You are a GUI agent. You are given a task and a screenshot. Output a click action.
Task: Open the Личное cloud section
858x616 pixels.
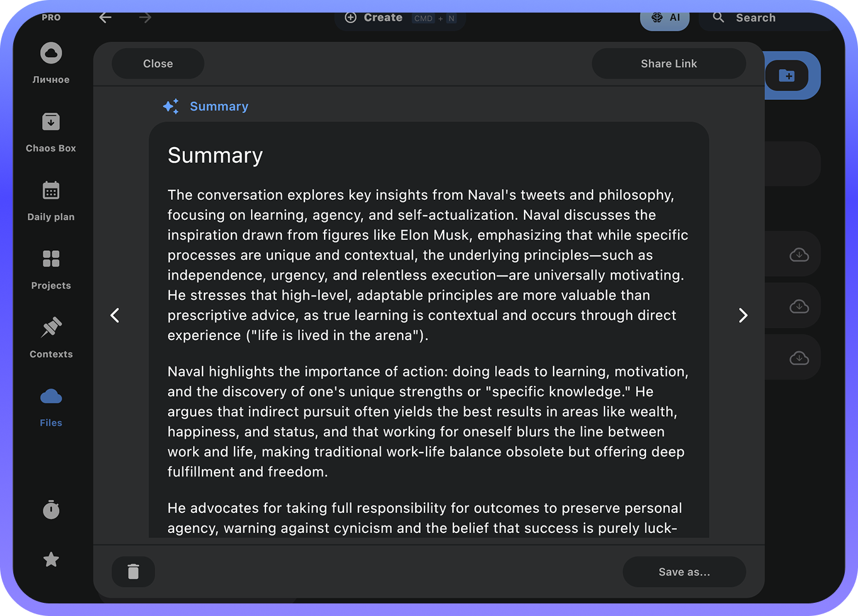click(51, 62)
